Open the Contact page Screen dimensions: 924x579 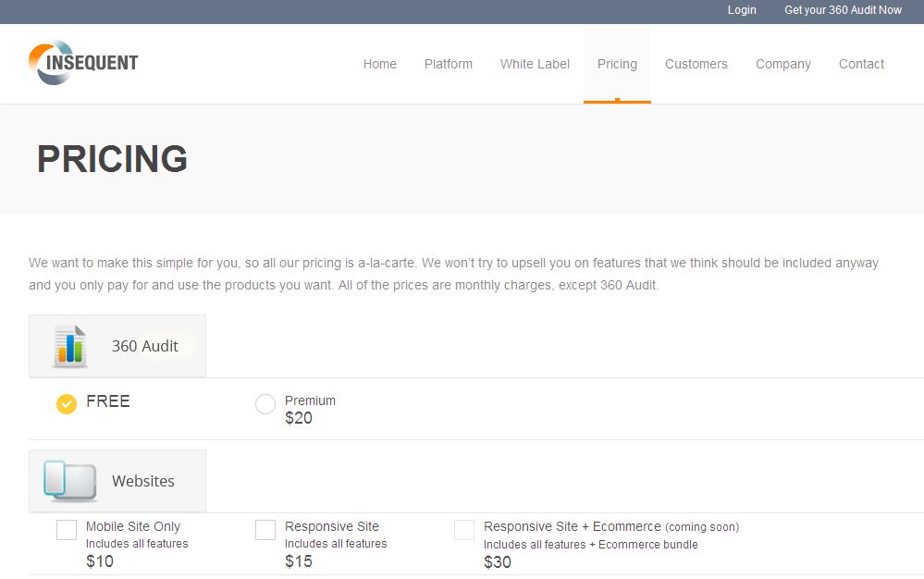(x=861, y=64)
